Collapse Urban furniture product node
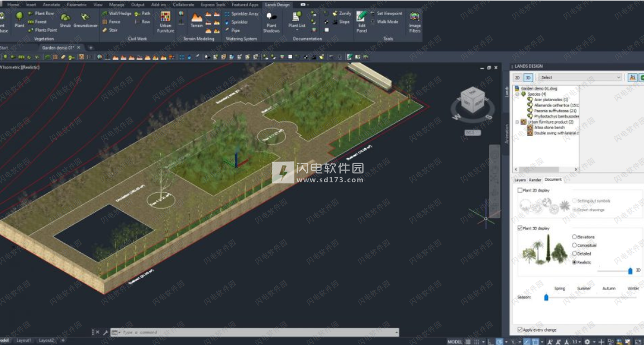644x345 pixels. 518,122
